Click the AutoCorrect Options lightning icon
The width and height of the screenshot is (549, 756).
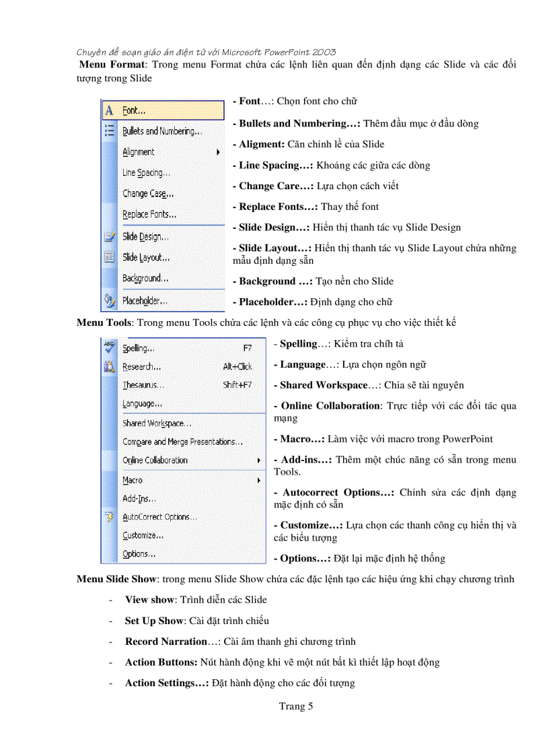(111, 516)
